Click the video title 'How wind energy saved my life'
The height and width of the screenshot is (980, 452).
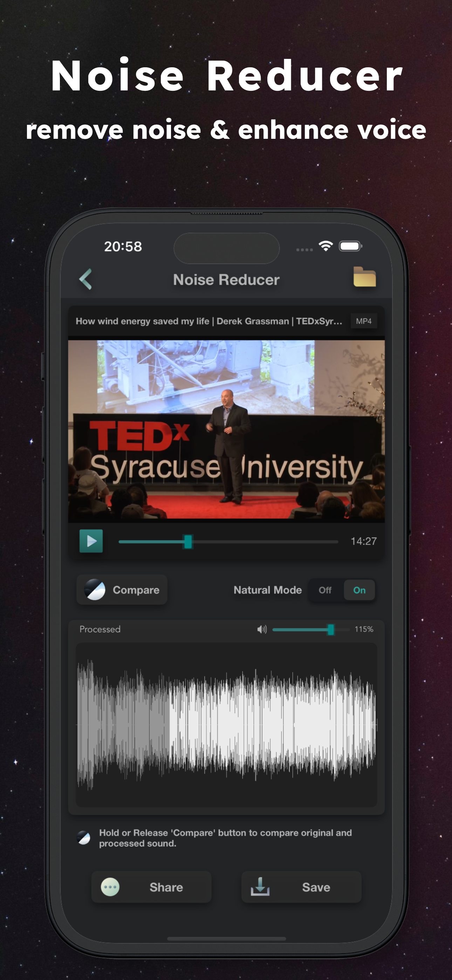click(209, 321)
